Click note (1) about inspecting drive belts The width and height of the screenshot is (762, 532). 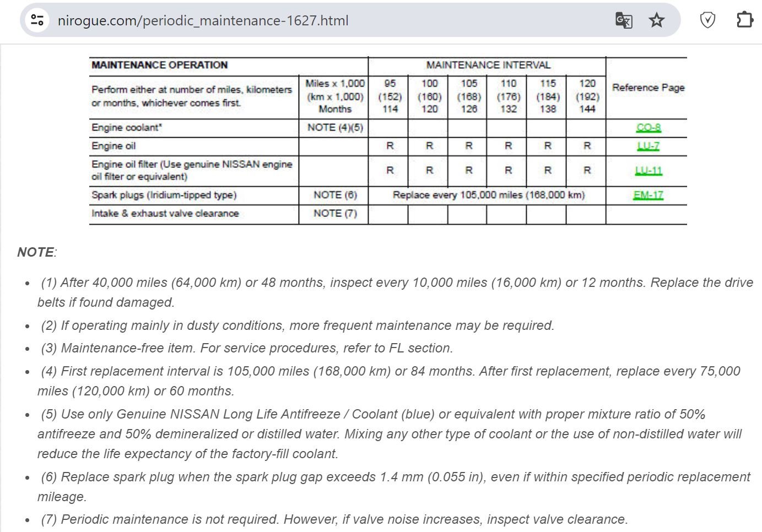395,292
